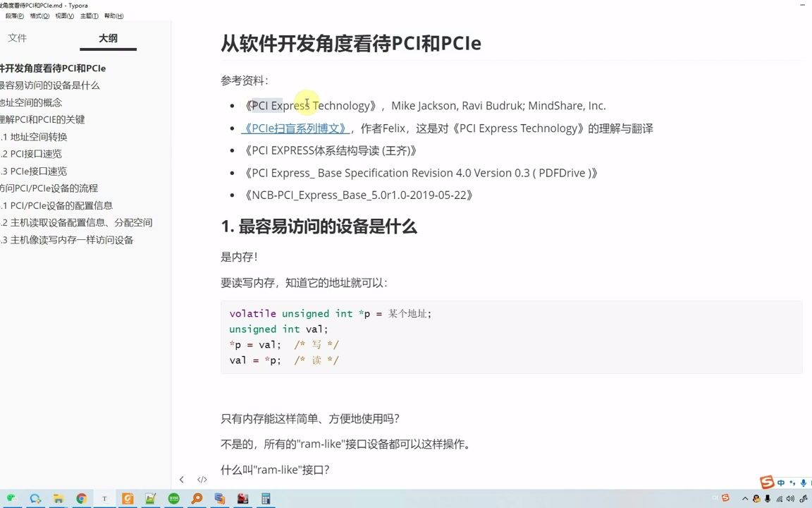This screenshot has height=508, width=812.
Task: Open the Calculator app from the taskbar
Action: coord(265,499)
